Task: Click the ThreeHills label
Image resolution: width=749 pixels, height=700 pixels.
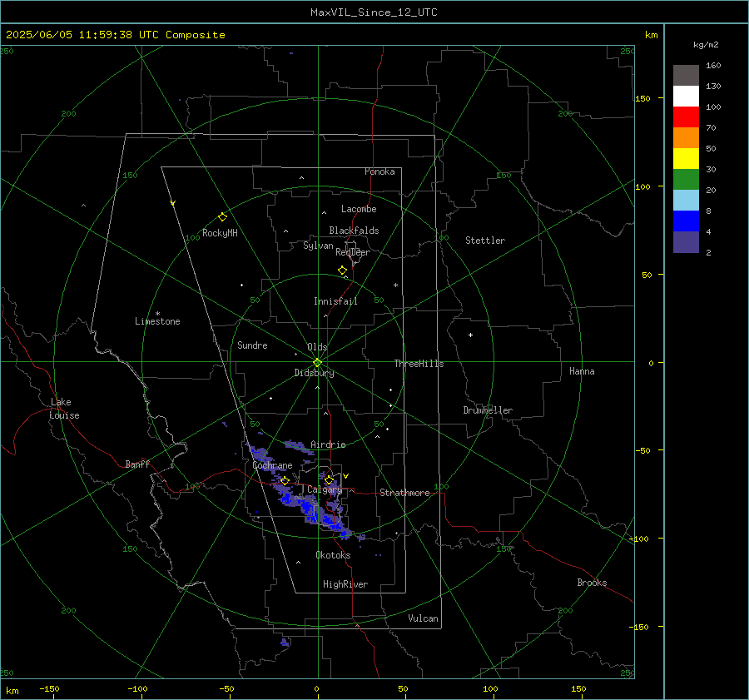Action: pyautogui.click(x=419, y=364)
